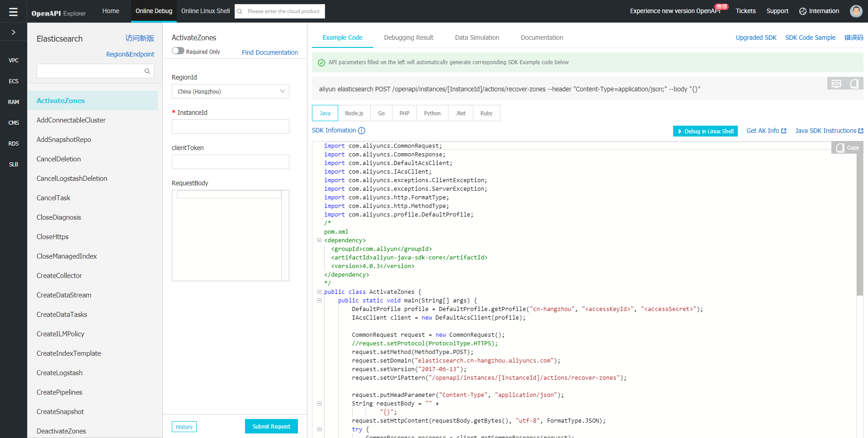Open the Get AK Info link
The width and height of the screenshot is (868, 438).
pos(766,131)
